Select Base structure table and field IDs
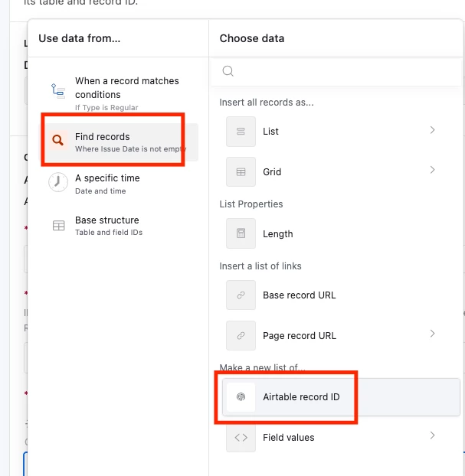 (x=120, y=226)
